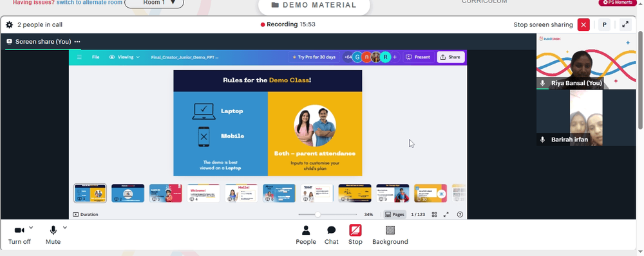Toggle the Pages thumbnail view
The height and width of the screenshot is (256, 644).
(x=395, y=215)
